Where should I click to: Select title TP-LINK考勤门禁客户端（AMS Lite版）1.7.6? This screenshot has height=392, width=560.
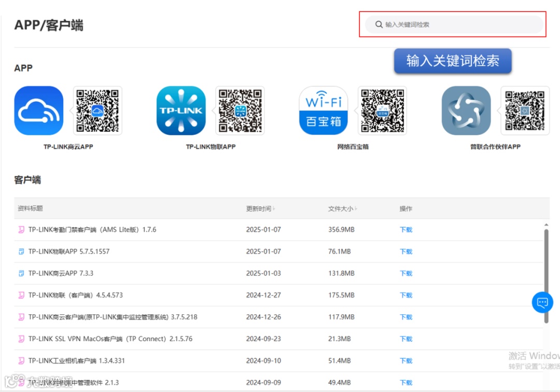(x=92, y=230)
